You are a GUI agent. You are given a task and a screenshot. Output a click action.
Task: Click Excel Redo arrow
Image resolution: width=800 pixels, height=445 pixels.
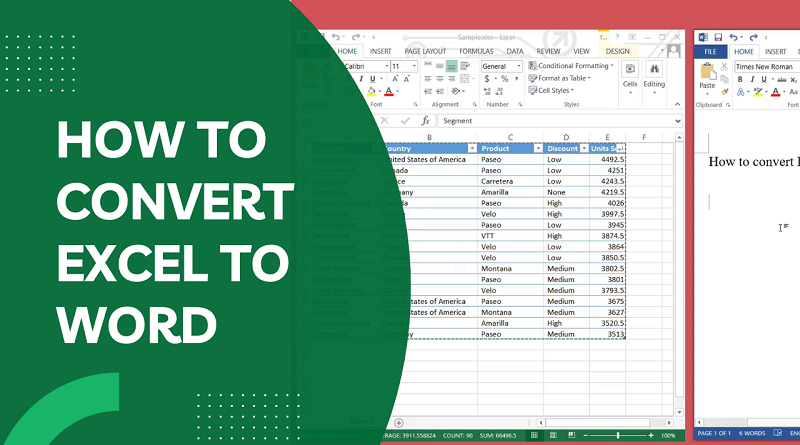[x=356, y=37]
